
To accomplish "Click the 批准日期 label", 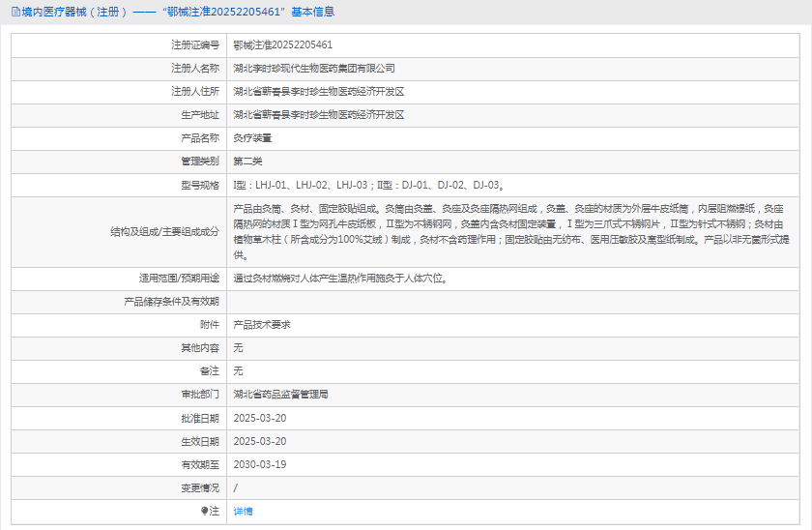I will coord(200,418).
